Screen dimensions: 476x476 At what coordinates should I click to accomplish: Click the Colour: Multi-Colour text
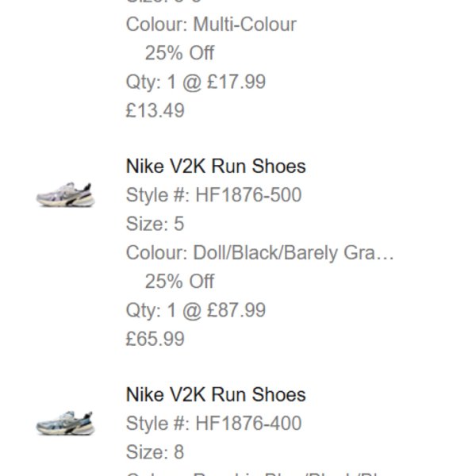coord(210,25)
